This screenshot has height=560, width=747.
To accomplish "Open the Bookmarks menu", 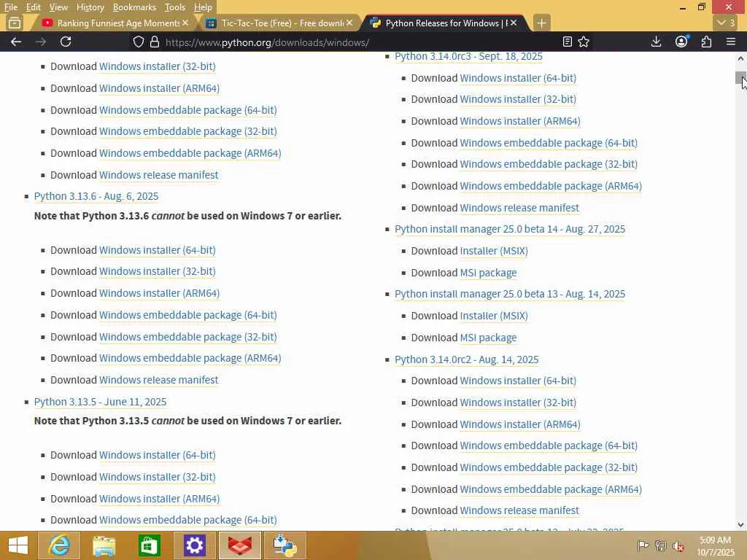I will tap(134, 7).
